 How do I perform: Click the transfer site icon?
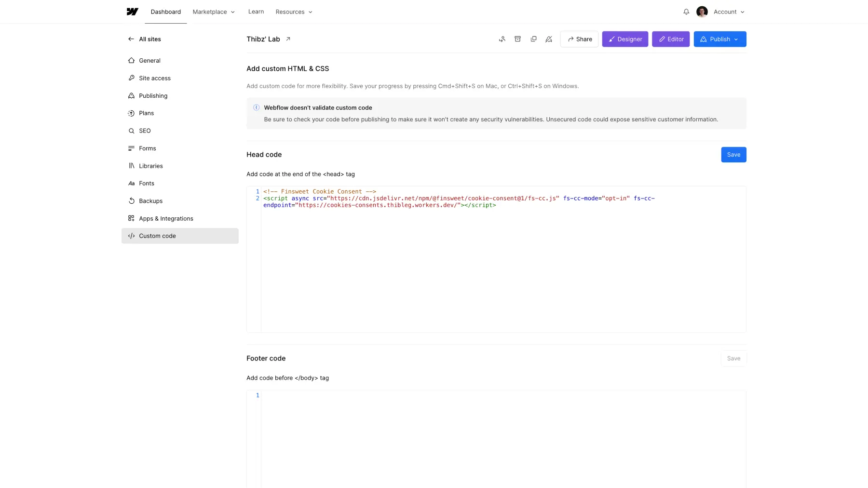502,39
